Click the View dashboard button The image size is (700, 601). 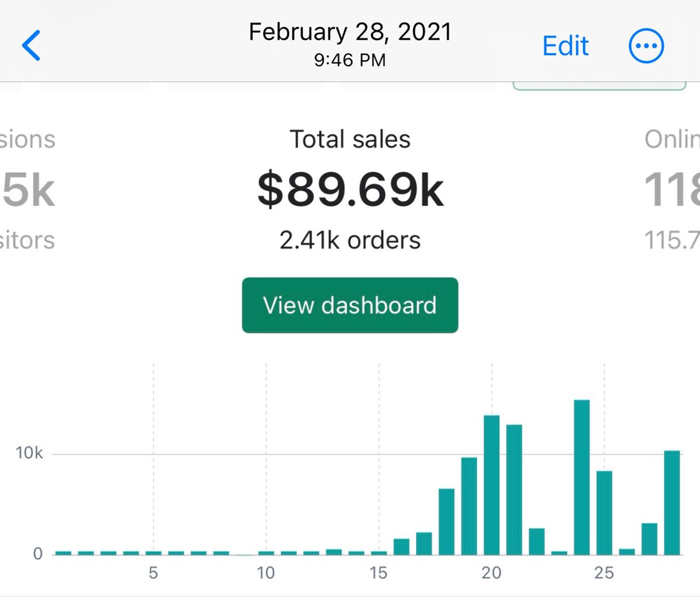[x=350, y=305]
